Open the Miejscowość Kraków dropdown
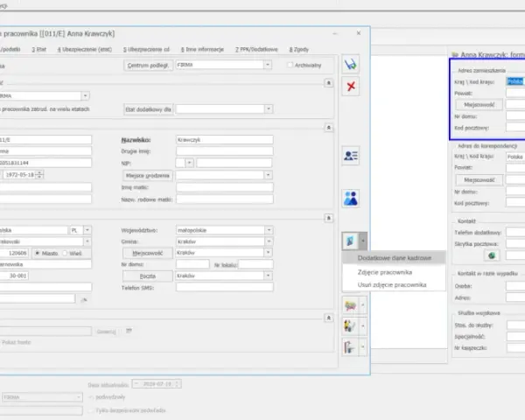This screenshot has width=525, height=420. (x=269, y=253)
